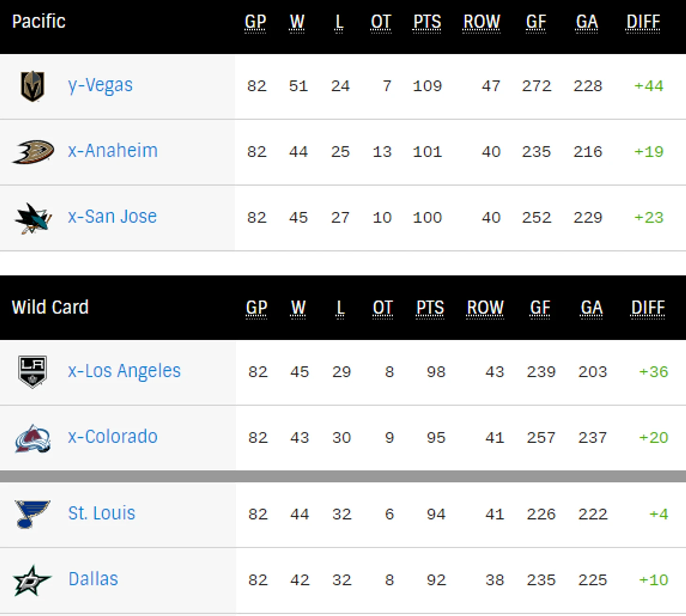The image size is (686, 616).
Task: Click the GP header in Pacific table
Action: tap(256, 22)
